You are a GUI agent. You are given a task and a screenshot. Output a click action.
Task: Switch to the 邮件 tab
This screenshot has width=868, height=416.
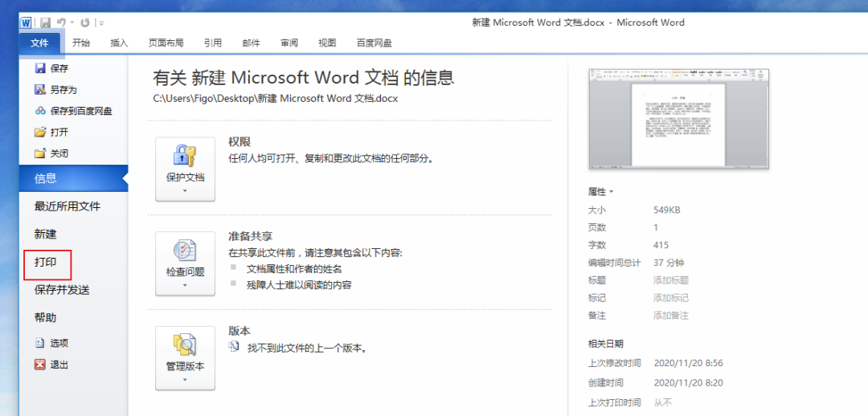click(x=251, y=43)
